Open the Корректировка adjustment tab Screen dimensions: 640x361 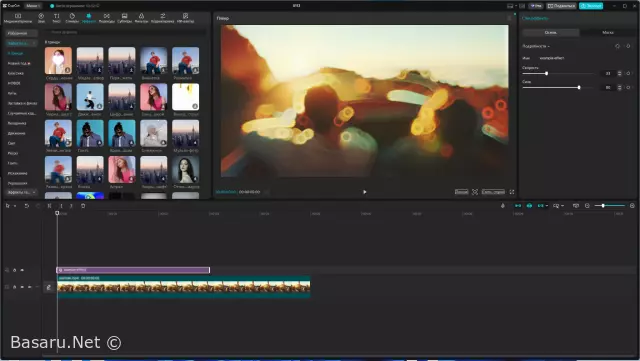coord(162,18)
